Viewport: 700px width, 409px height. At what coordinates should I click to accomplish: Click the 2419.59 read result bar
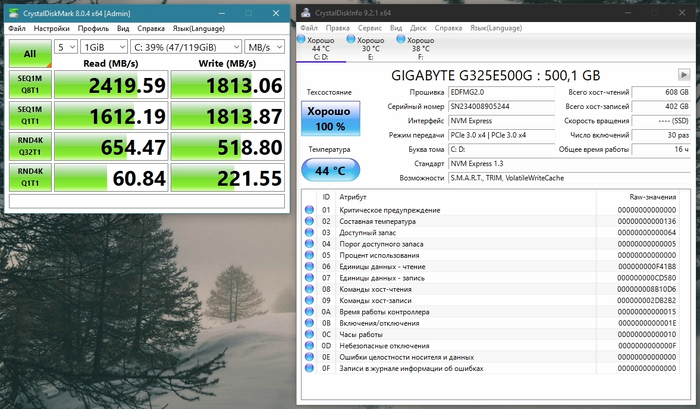point(111,84)
